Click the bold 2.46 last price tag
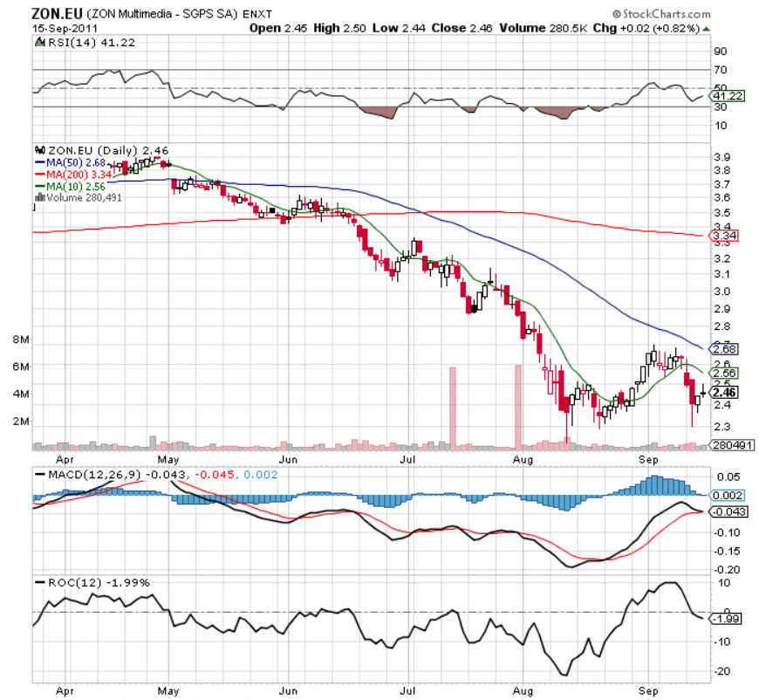The image size is (759, 700). [x=724, y=392]
